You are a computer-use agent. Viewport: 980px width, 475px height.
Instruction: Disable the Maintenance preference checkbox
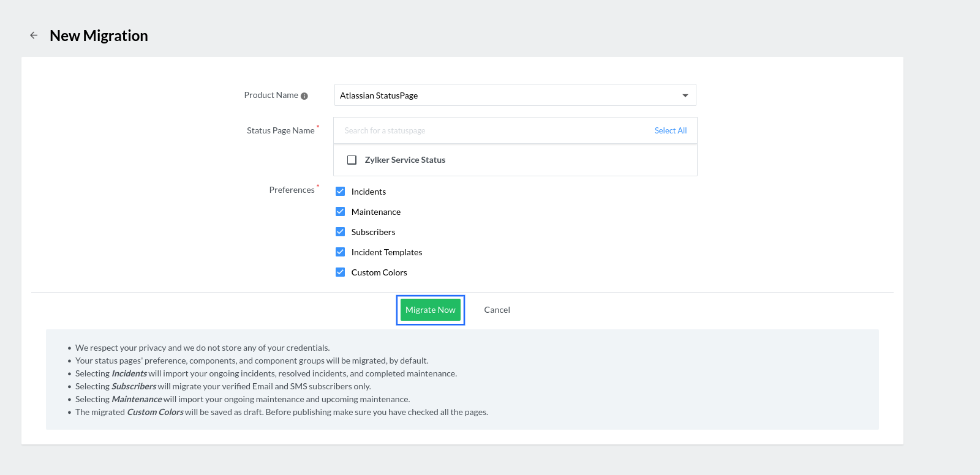(x=341, y=212)
